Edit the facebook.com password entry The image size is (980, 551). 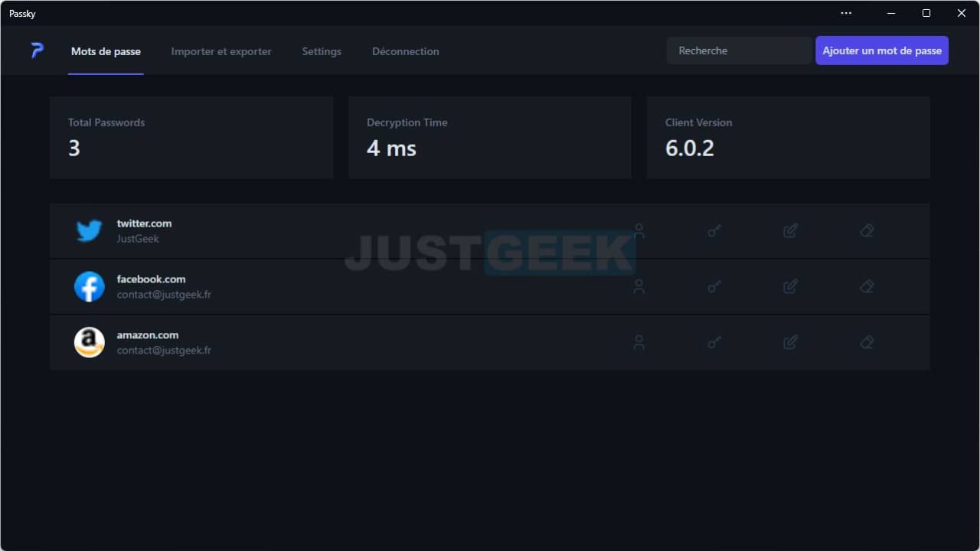[791, 286]
